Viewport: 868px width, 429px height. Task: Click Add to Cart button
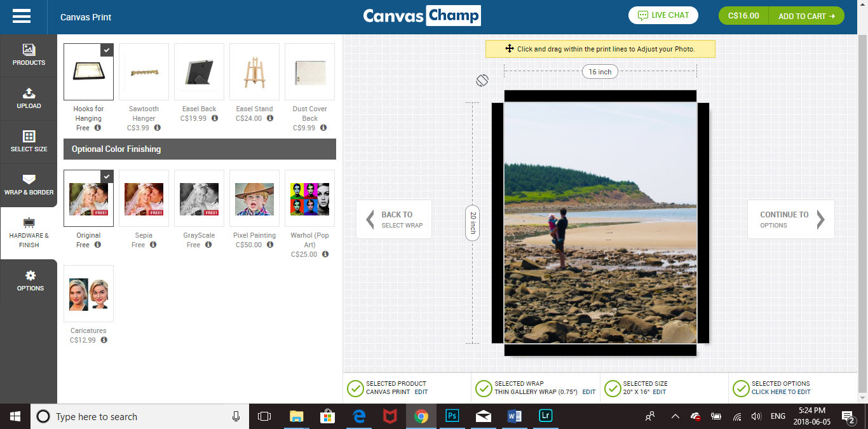tap(806, 16)
